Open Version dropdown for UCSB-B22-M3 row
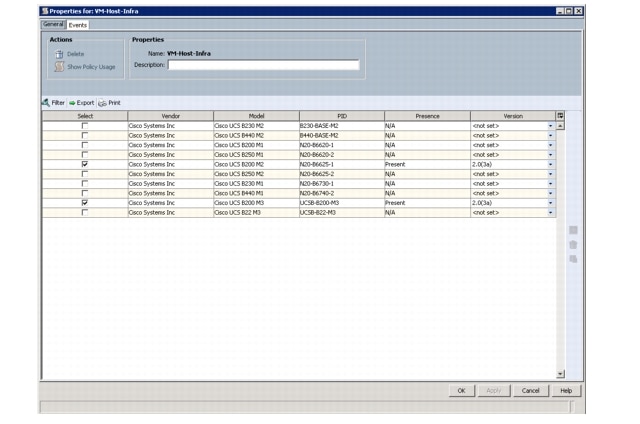This screenshot has width=640, height=424. click(x=551, y=212)
